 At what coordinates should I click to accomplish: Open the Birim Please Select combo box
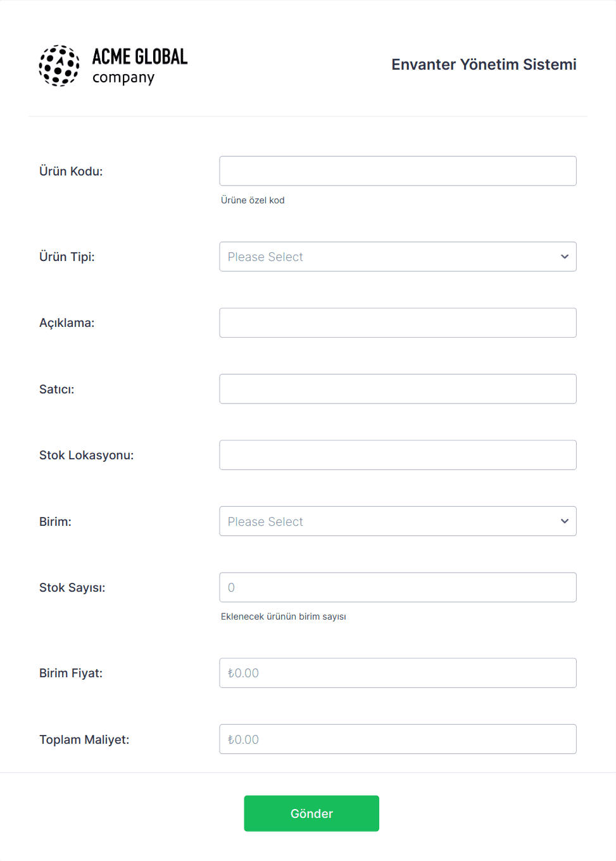tap(398, 521)
